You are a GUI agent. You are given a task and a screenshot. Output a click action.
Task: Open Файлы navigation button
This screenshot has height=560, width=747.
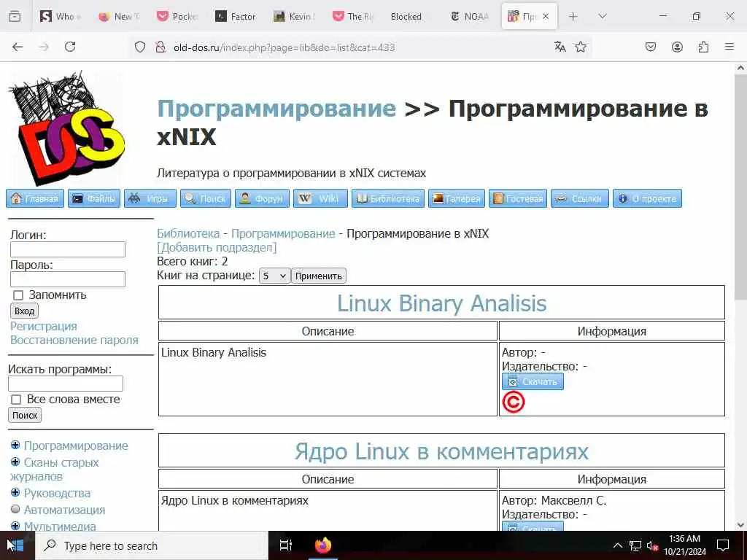point(94,198)
